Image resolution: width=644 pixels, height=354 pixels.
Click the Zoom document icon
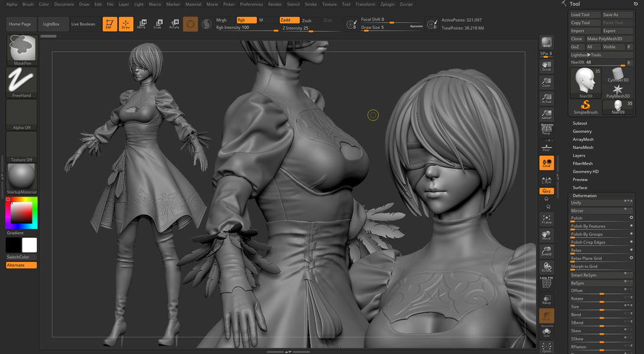[546, 82]
